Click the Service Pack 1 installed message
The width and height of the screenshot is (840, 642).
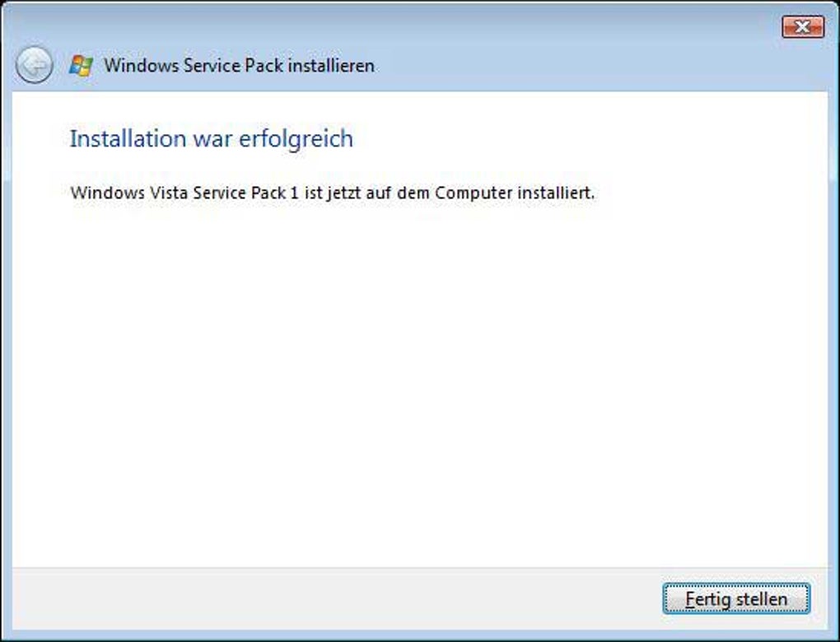(332, 194)
